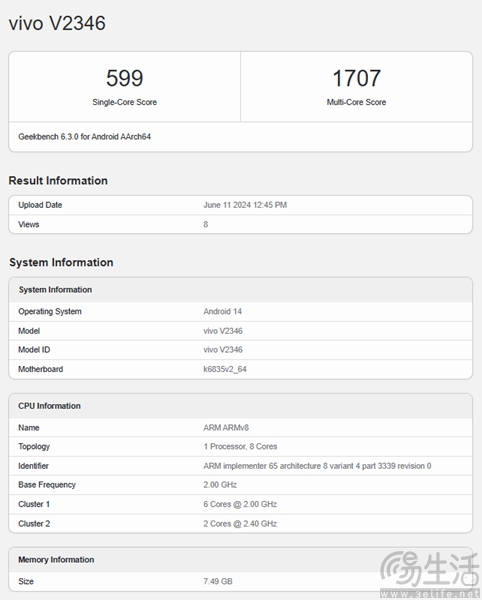Select the Android 14 value
482x600 pixels.
[x=223, y=311]
